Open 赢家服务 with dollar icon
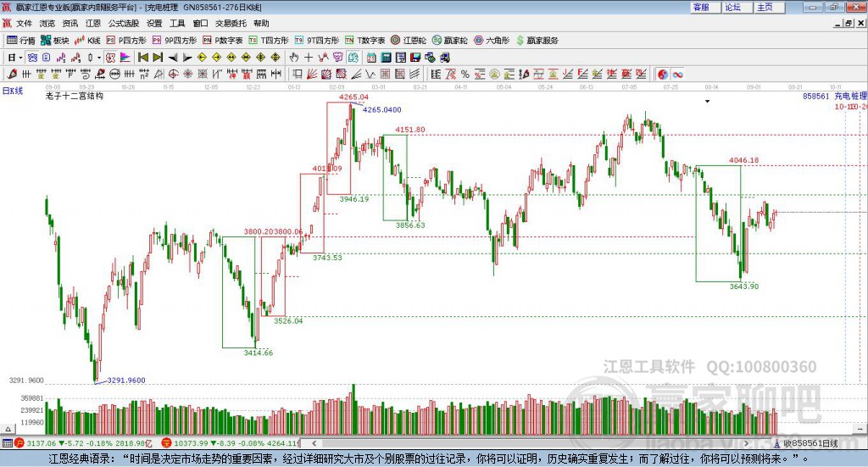Image resolution: width=868 pixels, height=467 pixels. [x=537, y=41]
